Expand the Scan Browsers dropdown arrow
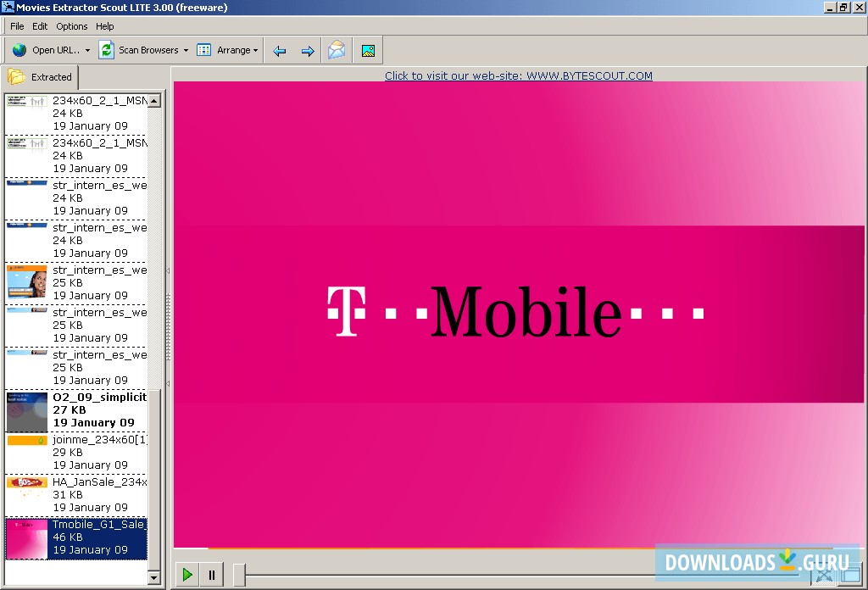 (186, 51)
